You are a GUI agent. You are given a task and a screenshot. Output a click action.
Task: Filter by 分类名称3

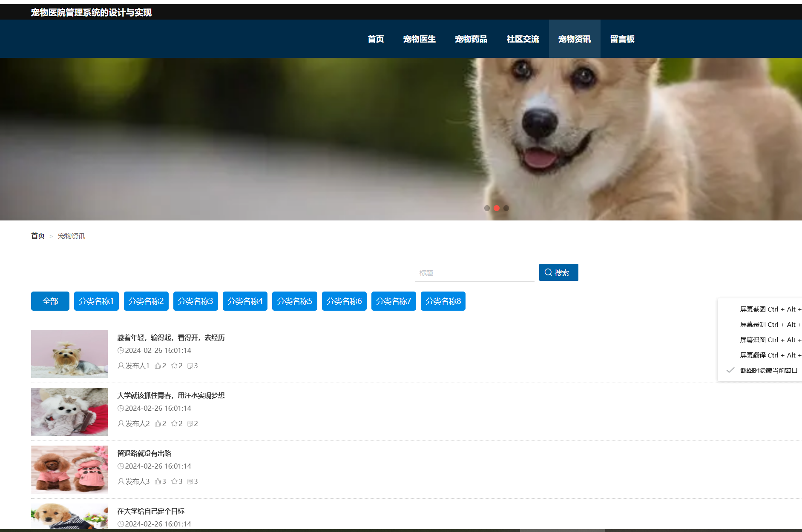click(195, 301)
